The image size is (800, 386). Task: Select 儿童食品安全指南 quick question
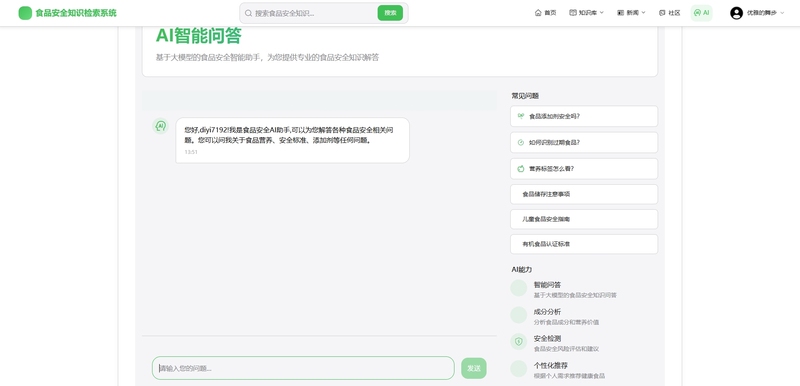coord(584,219)
